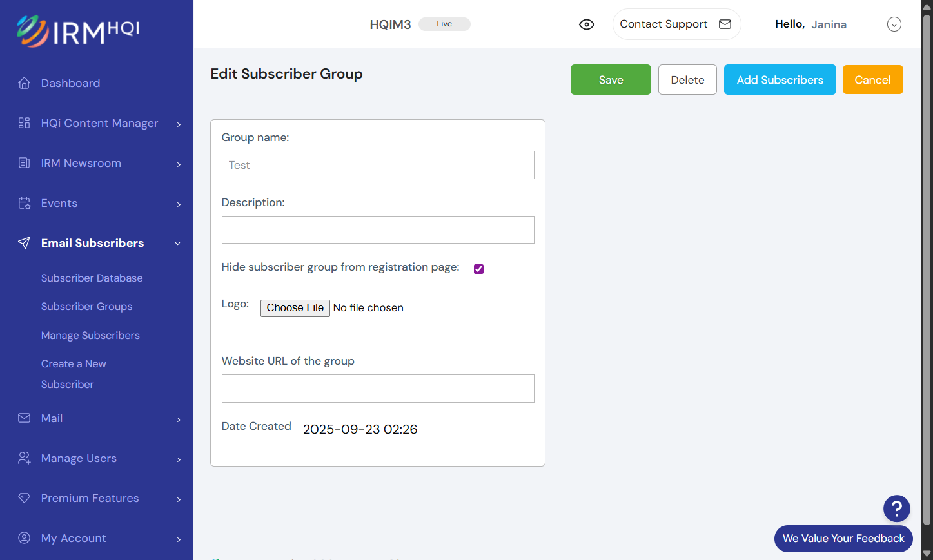The width and height of the screenshot is (933, 560).
Task: Click the orange Cancel button
Action: tap(872, 80)
